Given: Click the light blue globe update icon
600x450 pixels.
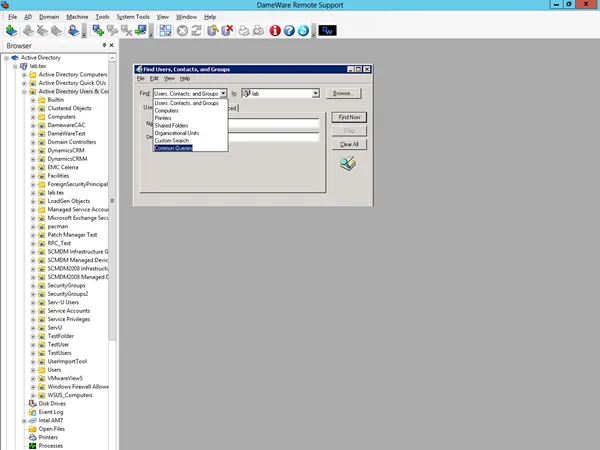Looking at the screenshot, I should point(303,31).
